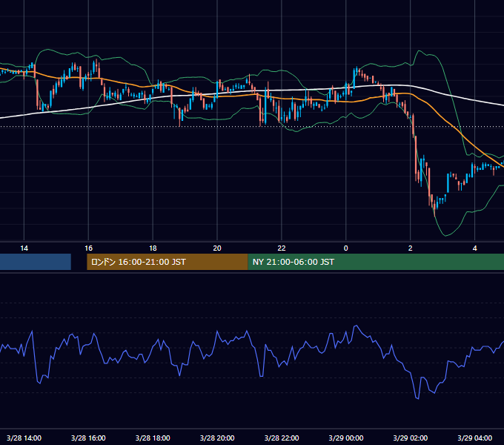
Task: Click the 3/28 18:00 date label
Action: [153, 438]
